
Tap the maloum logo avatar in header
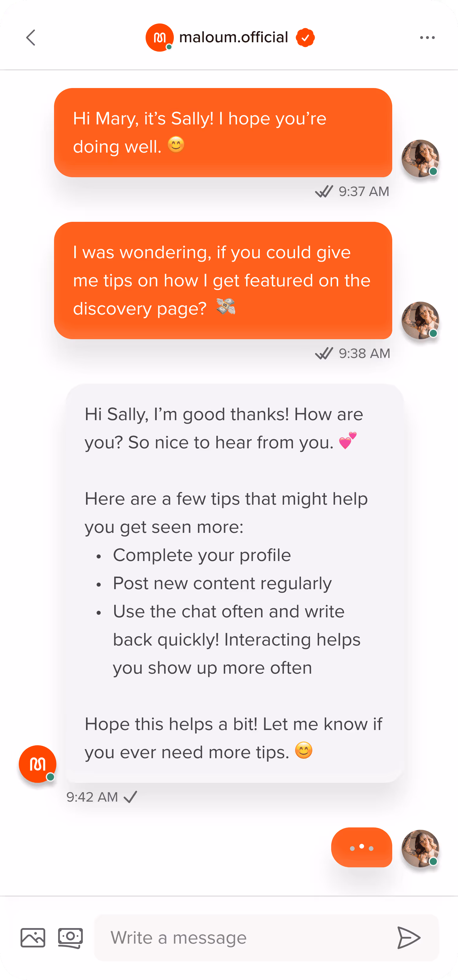(x=159, y=37)
